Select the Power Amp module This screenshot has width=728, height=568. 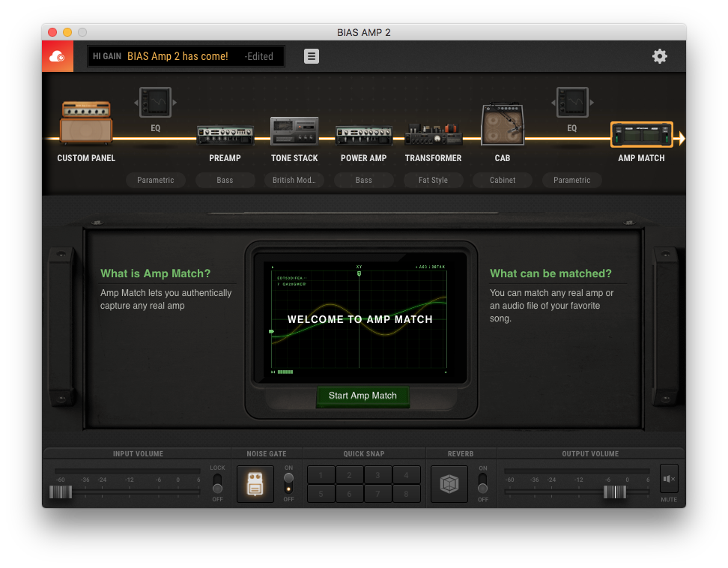coord(364,135)
